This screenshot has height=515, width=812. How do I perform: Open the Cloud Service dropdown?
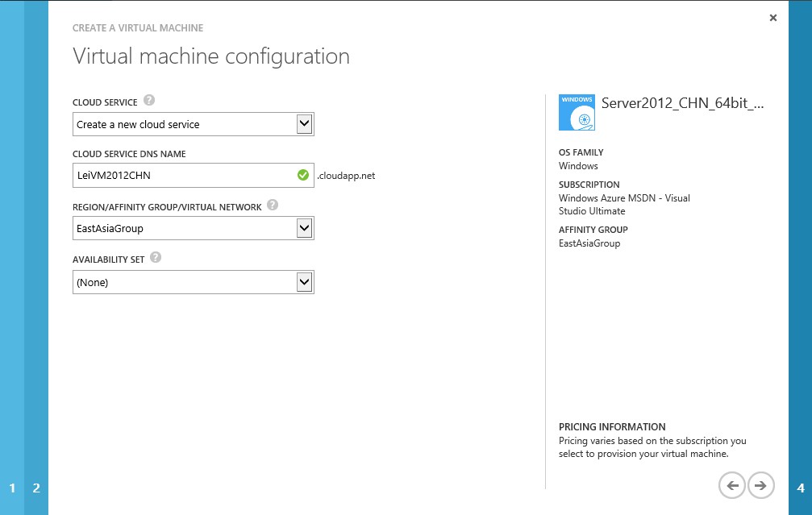(x=194, y=124)
